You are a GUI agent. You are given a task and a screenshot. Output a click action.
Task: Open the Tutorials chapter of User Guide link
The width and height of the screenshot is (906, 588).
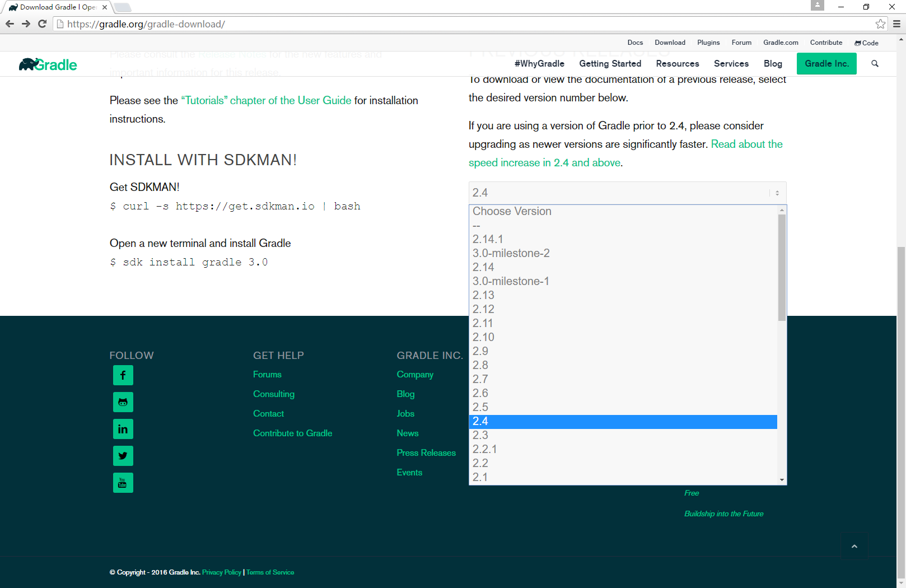pos(266,100)
